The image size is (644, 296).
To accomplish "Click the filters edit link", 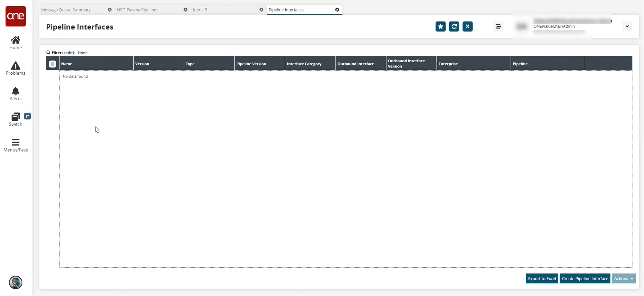I will (69, 53).
